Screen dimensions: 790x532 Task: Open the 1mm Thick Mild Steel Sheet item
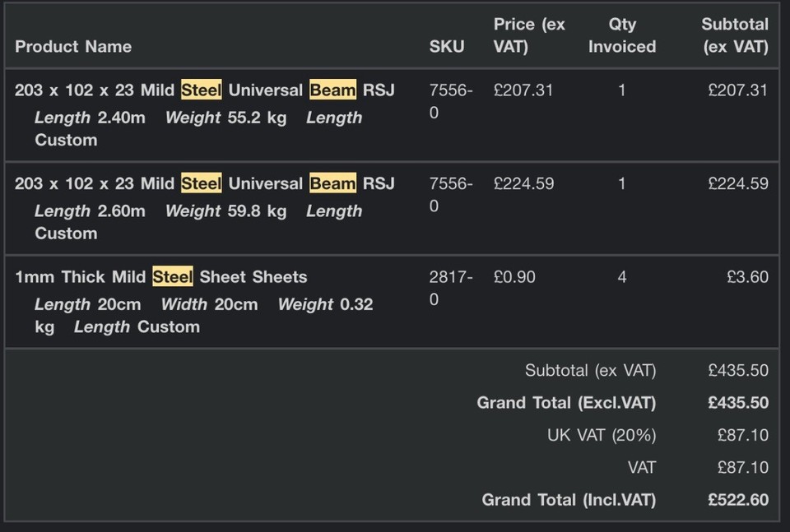[x=161, y=277]
